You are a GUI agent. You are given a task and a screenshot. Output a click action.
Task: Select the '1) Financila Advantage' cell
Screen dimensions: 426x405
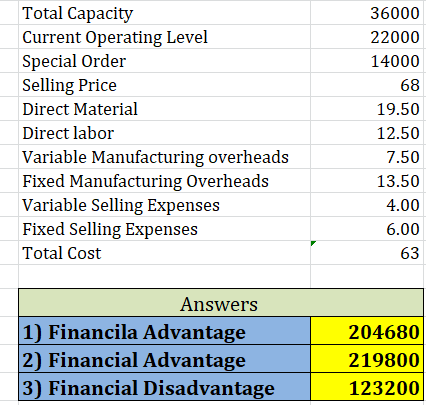(x=165, y=331)
